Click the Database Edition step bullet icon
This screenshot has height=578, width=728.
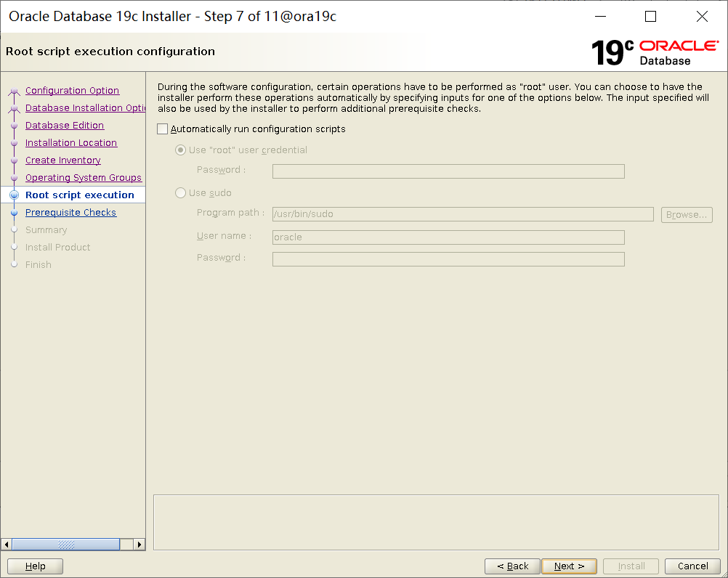(x=15, y=125)
